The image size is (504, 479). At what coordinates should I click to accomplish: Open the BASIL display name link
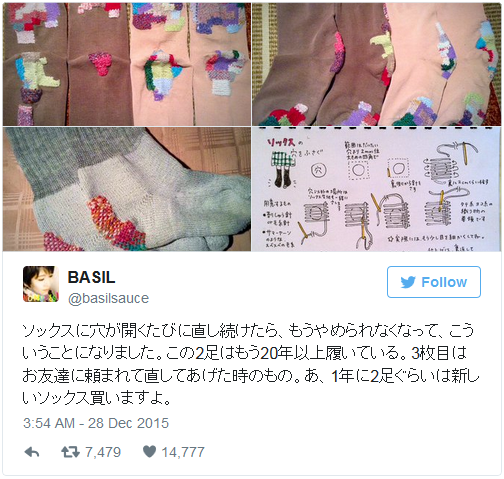click(92, 277)
